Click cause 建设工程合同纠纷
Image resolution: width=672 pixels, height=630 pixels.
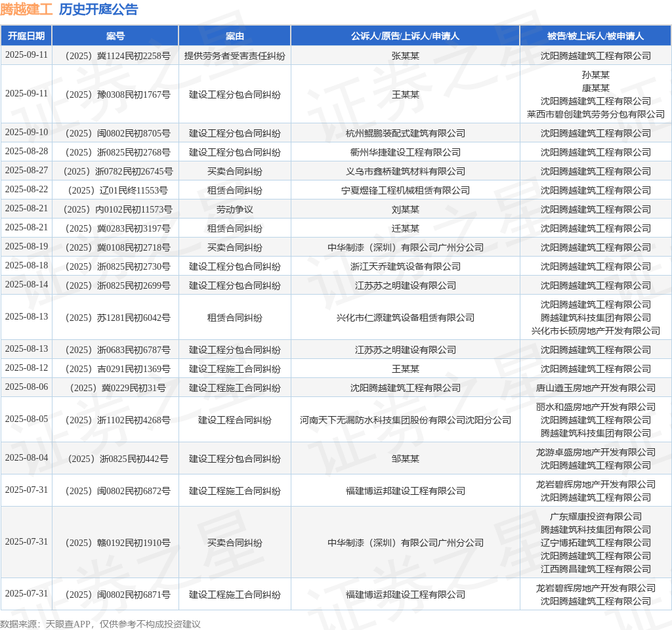pyautogui.click(x=235, y=420)
